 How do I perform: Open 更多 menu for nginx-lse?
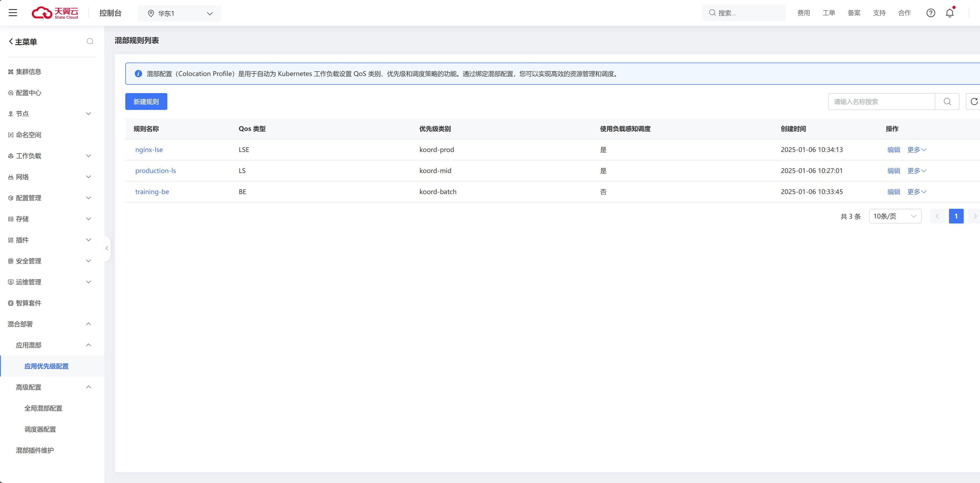pos(916,150)
